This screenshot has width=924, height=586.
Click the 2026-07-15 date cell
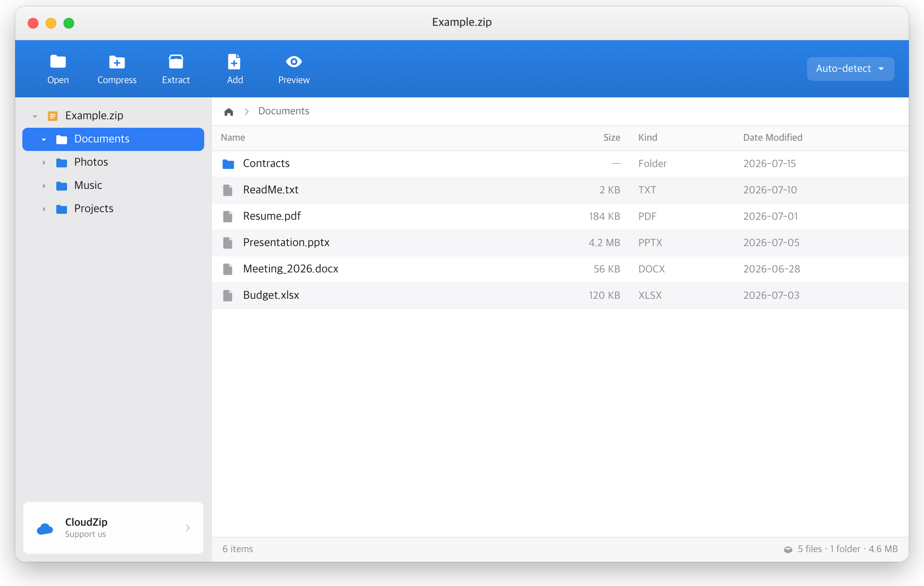pos(769,163)
